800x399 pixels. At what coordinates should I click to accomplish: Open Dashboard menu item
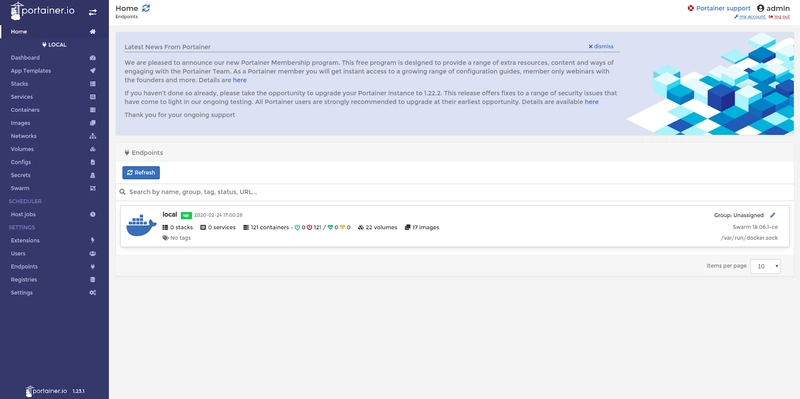[25, 58]
